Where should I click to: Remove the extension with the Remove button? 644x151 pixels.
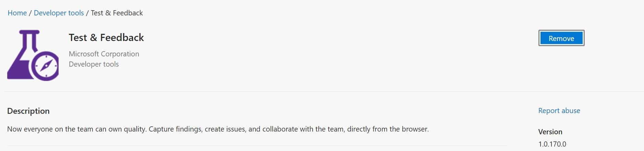pos(561,38)
